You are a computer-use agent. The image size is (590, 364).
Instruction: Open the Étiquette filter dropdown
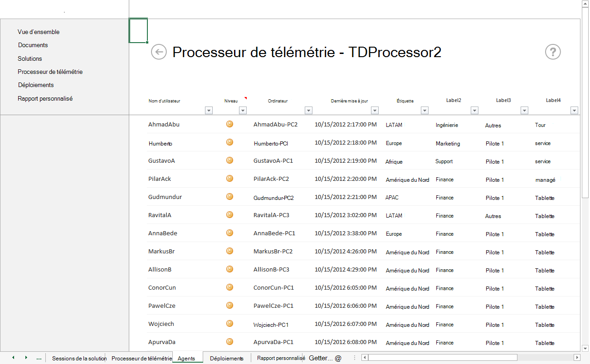(x=424, y=110)
